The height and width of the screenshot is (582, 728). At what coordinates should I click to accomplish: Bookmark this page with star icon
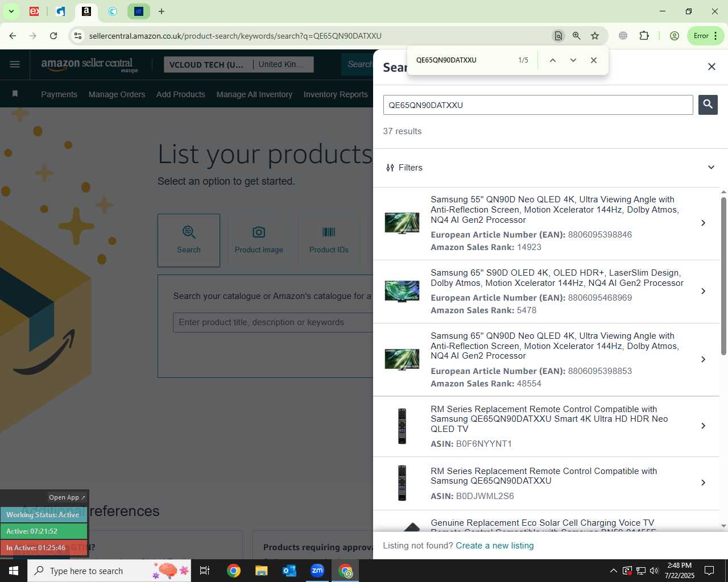(595, 36)
